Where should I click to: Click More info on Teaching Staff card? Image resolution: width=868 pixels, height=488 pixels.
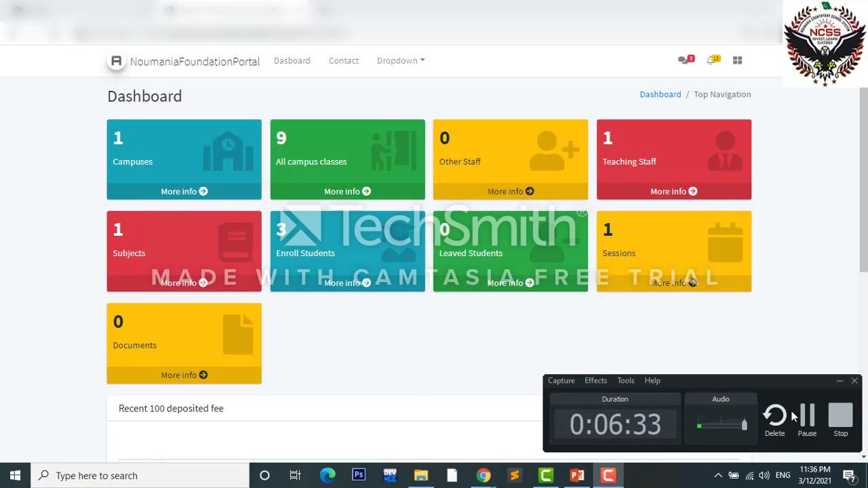673,191
